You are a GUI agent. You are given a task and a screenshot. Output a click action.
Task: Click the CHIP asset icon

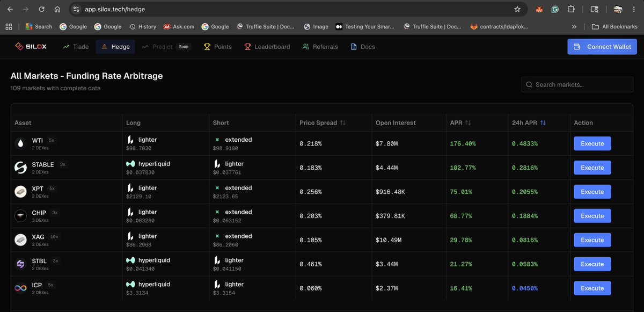pos(20,216)
